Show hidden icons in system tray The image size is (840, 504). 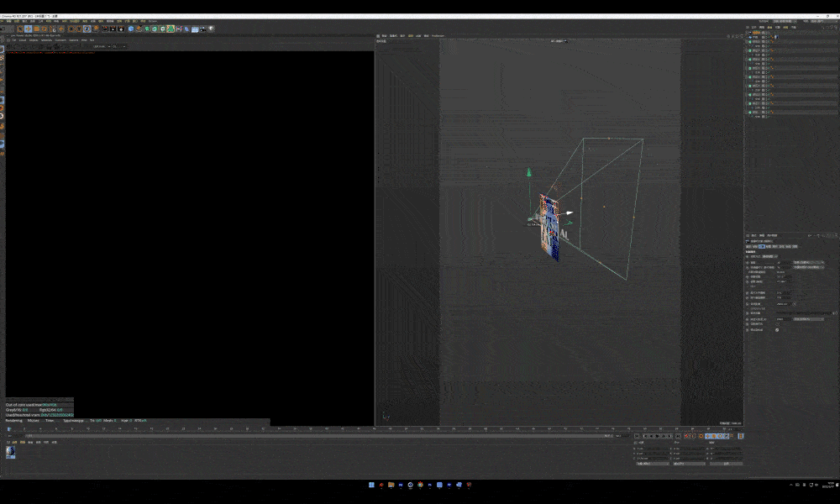791,485
